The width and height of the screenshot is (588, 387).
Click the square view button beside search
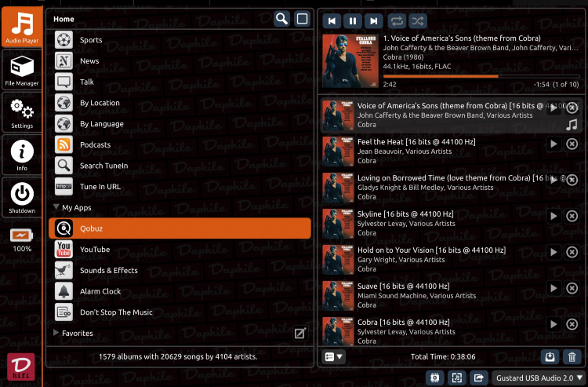(303, 19)
